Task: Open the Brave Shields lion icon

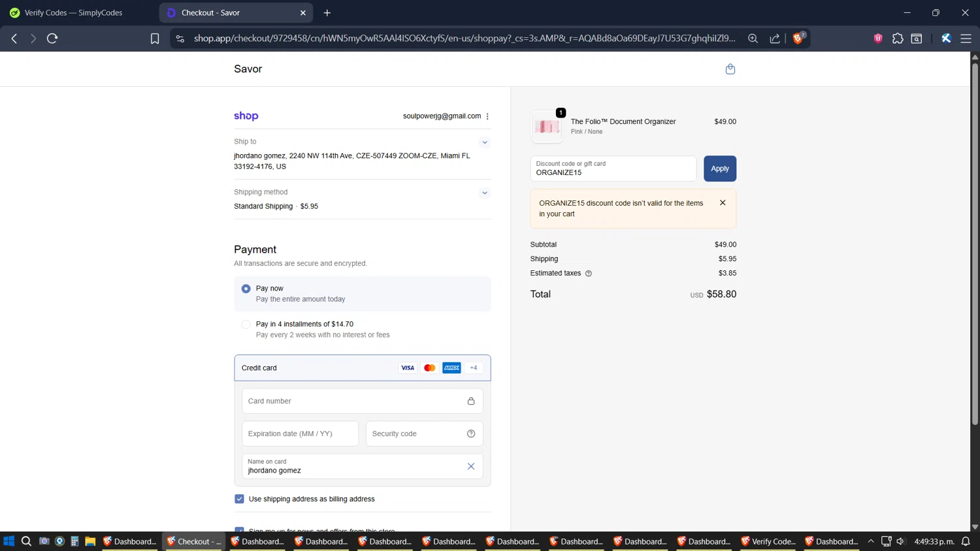Action: click(x=798, y=38)
